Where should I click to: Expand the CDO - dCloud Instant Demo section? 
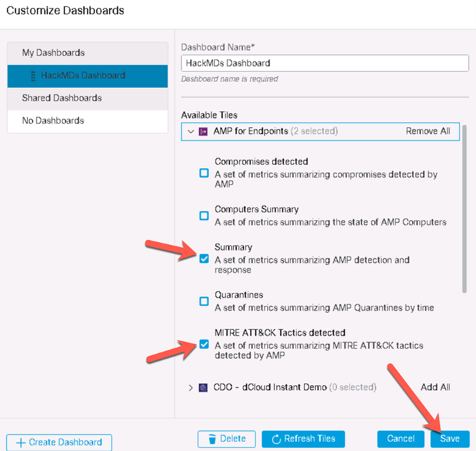tap(190, 388)
